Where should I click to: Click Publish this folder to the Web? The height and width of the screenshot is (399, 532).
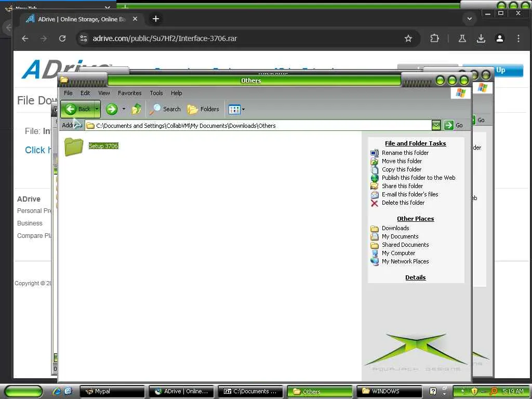click(418, 178)
